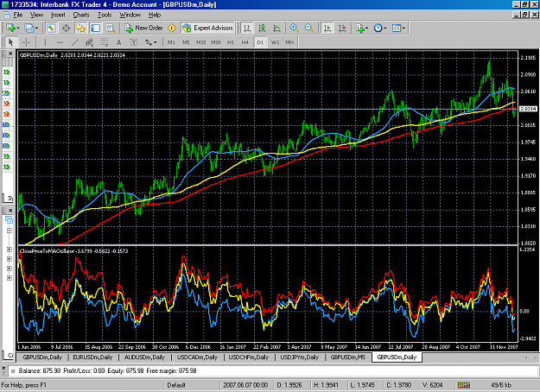This screenshot has width=540, height=392.
Task: Select the D1 daily timeframe button
Action: [x=260, y=42]
